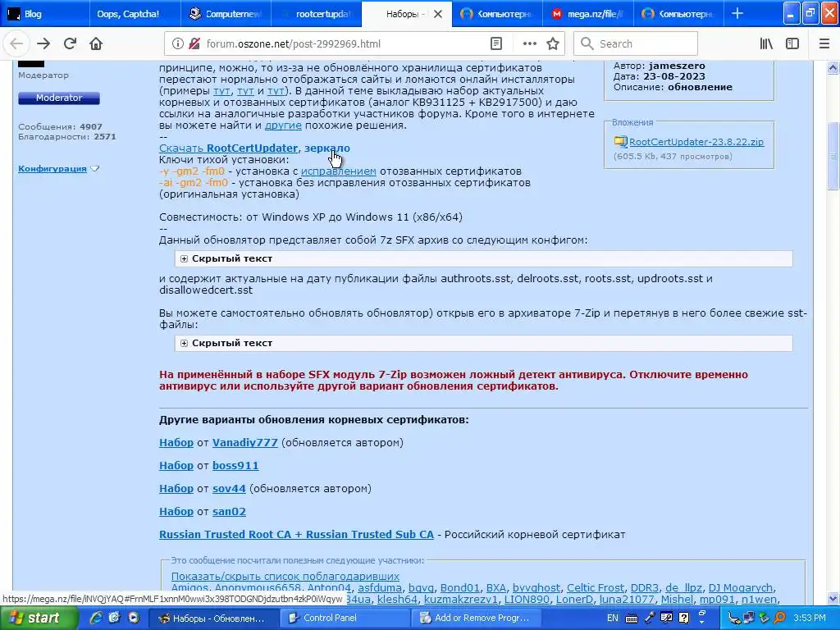Open Russian Trusted Root CA link
The width and height of the screenshot is (840, 630).
(x=296, y=535)
